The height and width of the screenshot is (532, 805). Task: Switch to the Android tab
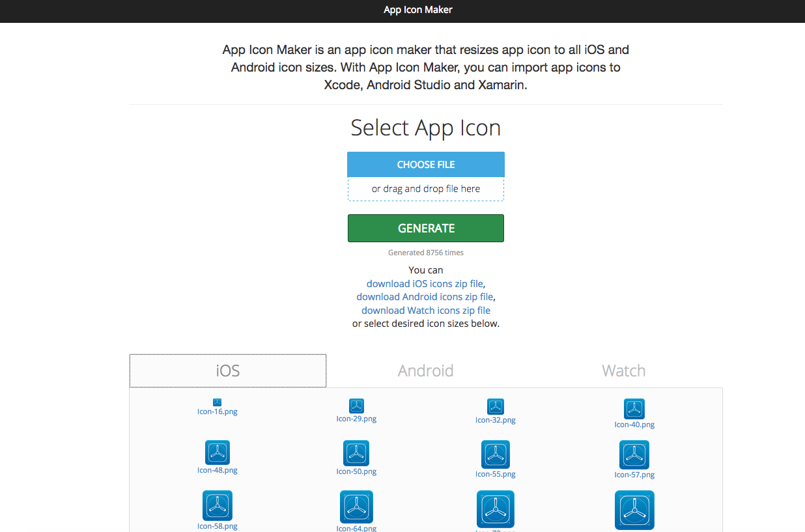pos(425,371)
